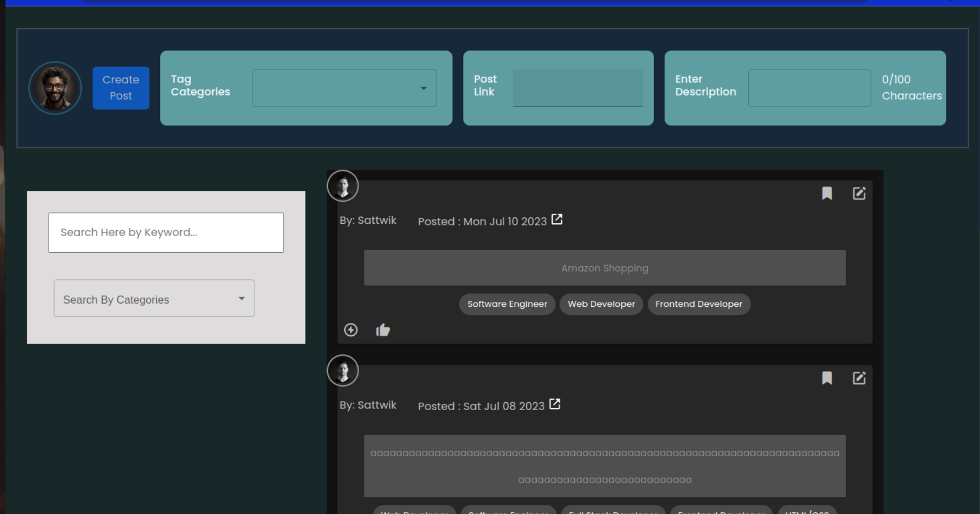Open the external link beside Mon Jul 10 date
This screenshot has height=514, width=980.
coord(557,218)
